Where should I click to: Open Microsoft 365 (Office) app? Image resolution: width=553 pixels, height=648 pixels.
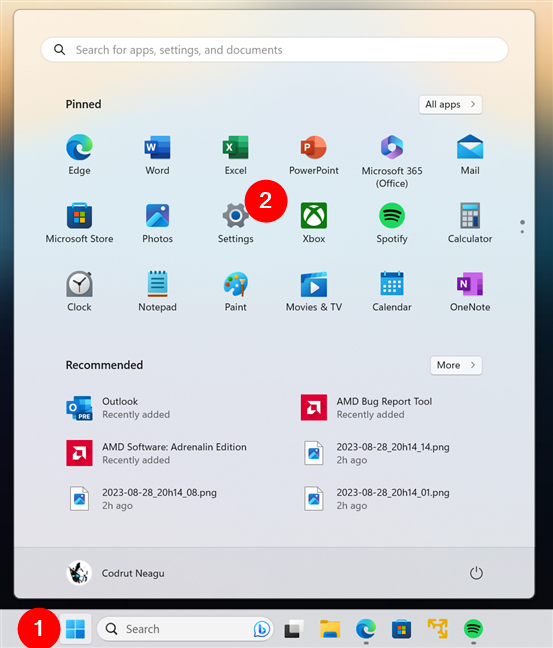pos(392,161)
